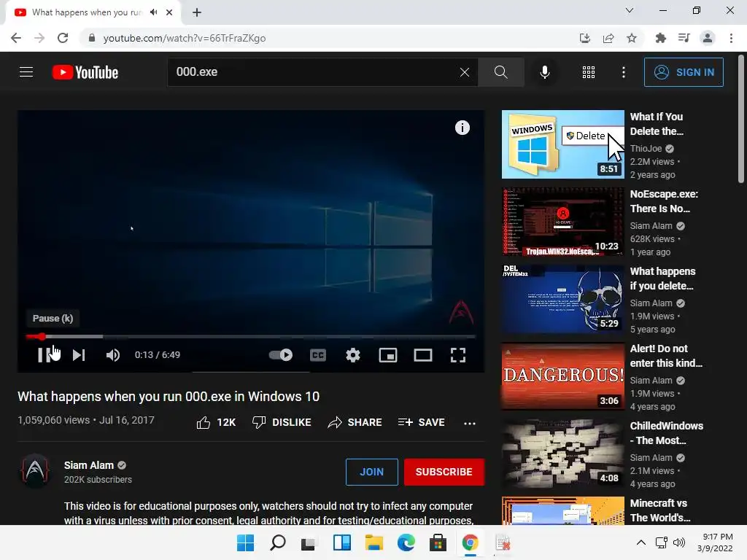This screenshot has height=560, width=747.
Task: Open the YouTube apps grid
Action: pyautogui.click(x=589, y=72)
